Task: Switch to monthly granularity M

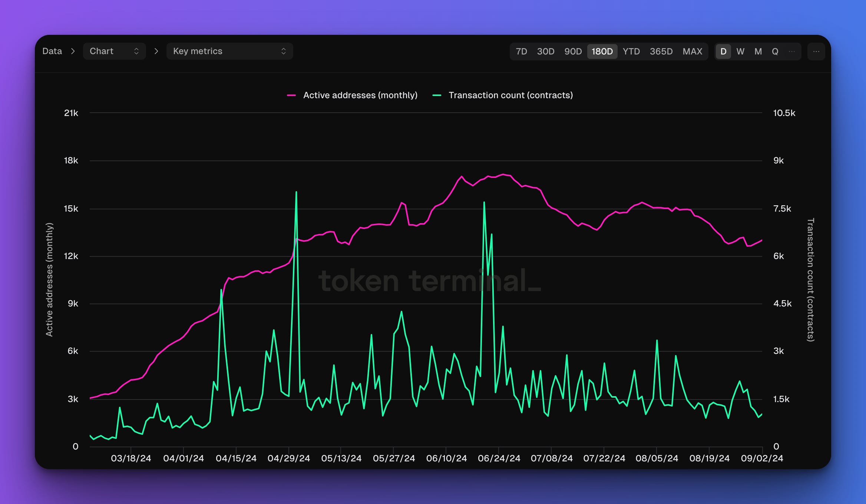Action: pos(758,52)
